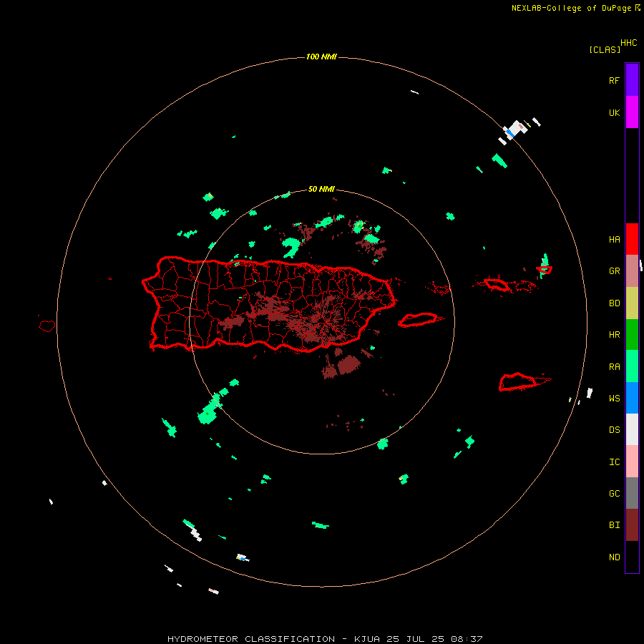644x644 pixels.
Task: Click the Hydrometeor Classification KJUA title text
Action: 325,639
